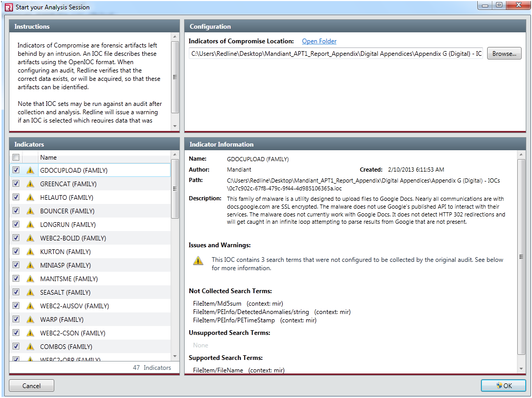Viewport: 532px width, 398px height.
Task: Click the warning icon next to KURTON (FAMILY)
Action: click(x=30, y=251)
